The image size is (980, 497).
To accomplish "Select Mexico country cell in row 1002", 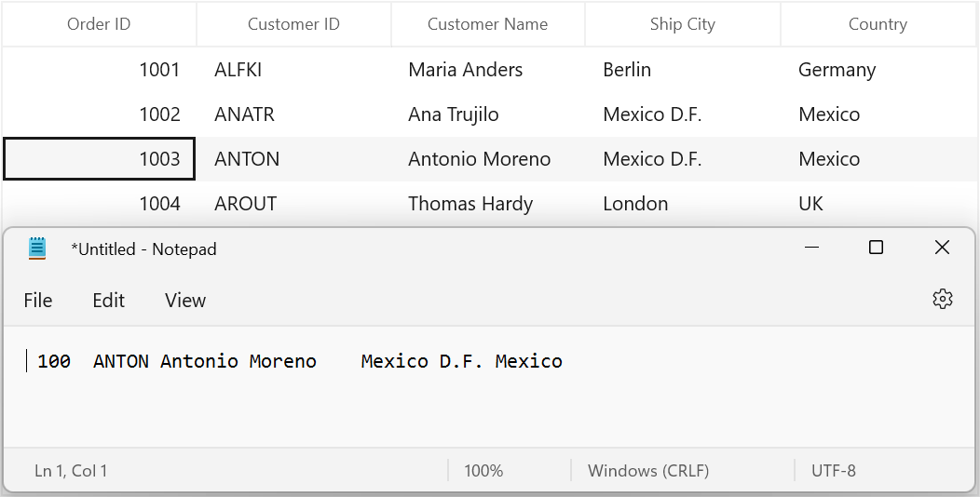I will tap(878, 114).
